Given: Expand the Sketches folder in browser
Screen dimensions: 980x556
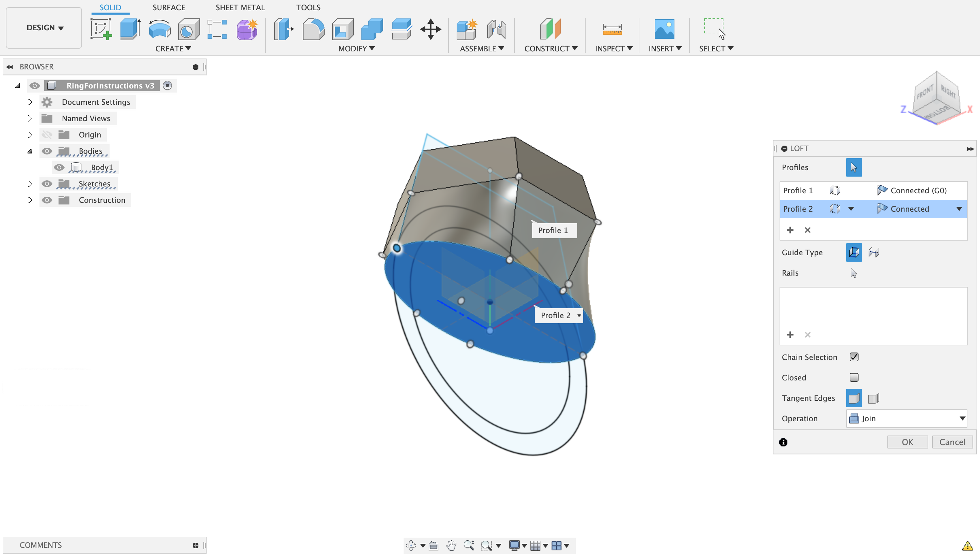Looking at the screenshot, I should click(x=30, y=184).
